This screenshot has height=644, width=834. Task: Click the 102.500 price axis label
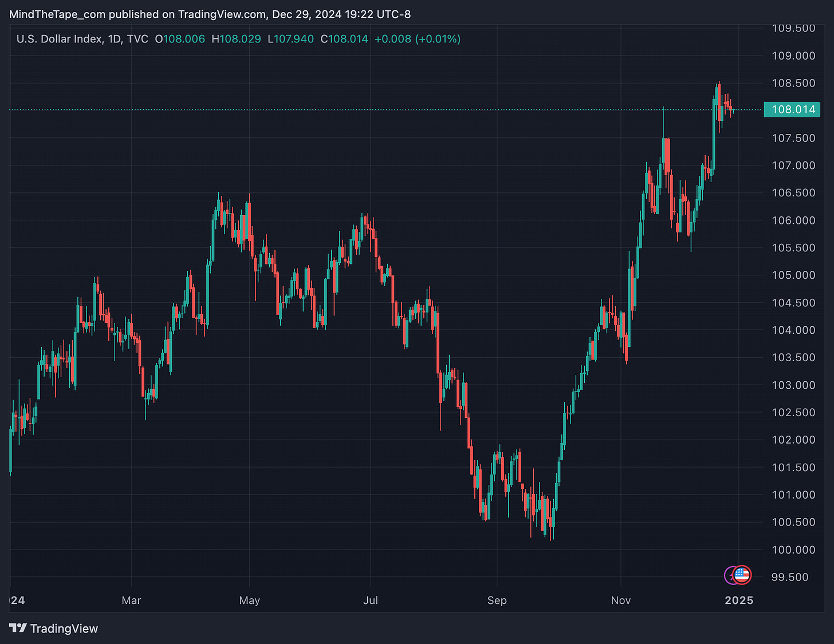(x=793, y=413)
